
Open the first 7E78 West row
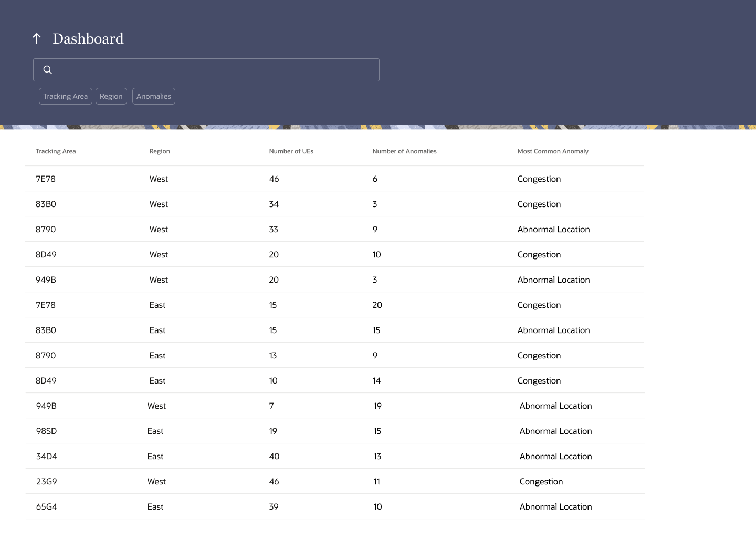335,179
